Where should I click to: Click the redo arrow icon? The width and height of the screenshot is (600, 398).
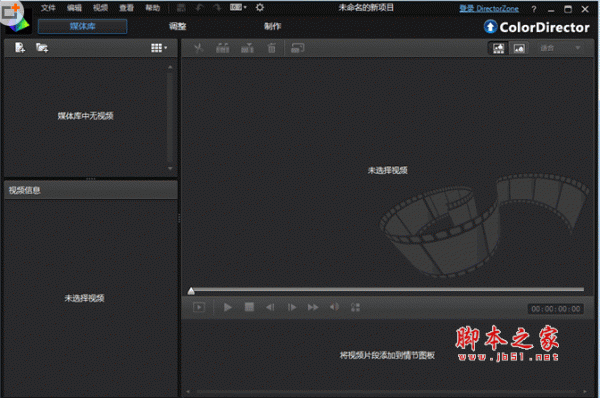[x=217, y=8]
